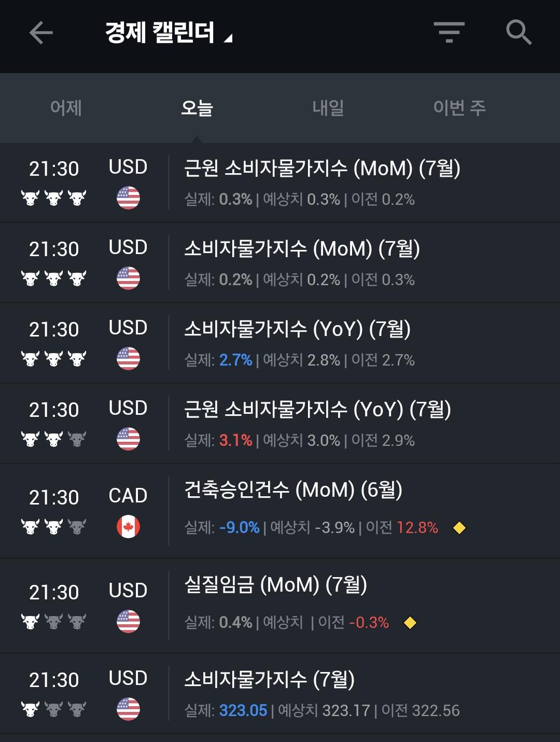560x742 pixels.
Task: Click the Canada flag icon
Action: click(128, 527)
